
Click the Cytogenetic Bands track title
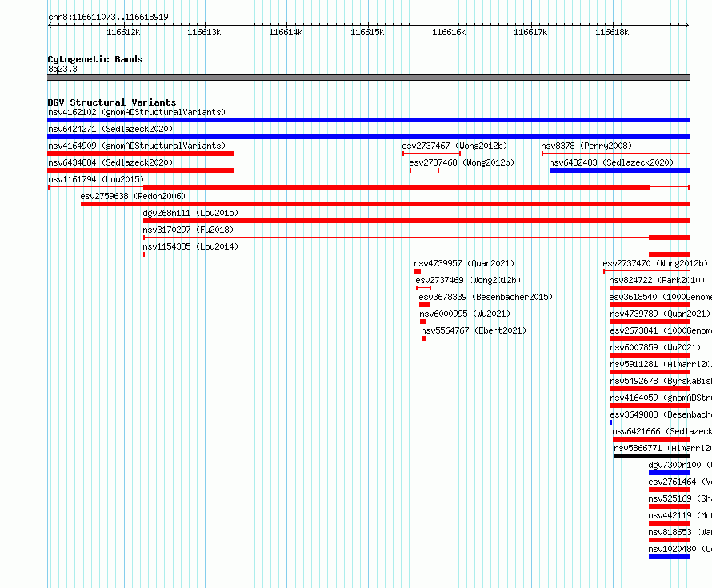[95, 59]
